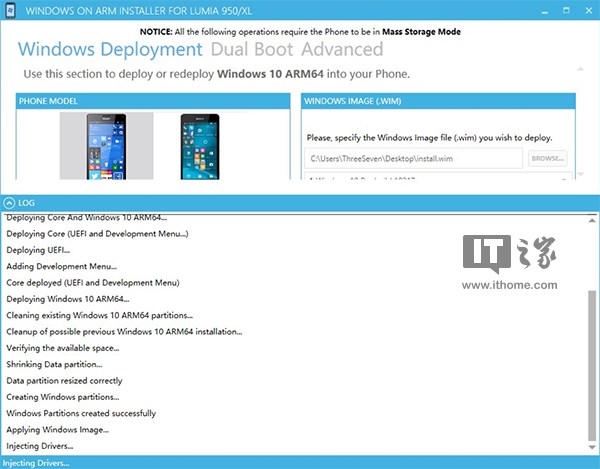This screenshot has height=469, width=600.
Task: Select log line 'Applying Windows Image...'
Action: (58, 430)
